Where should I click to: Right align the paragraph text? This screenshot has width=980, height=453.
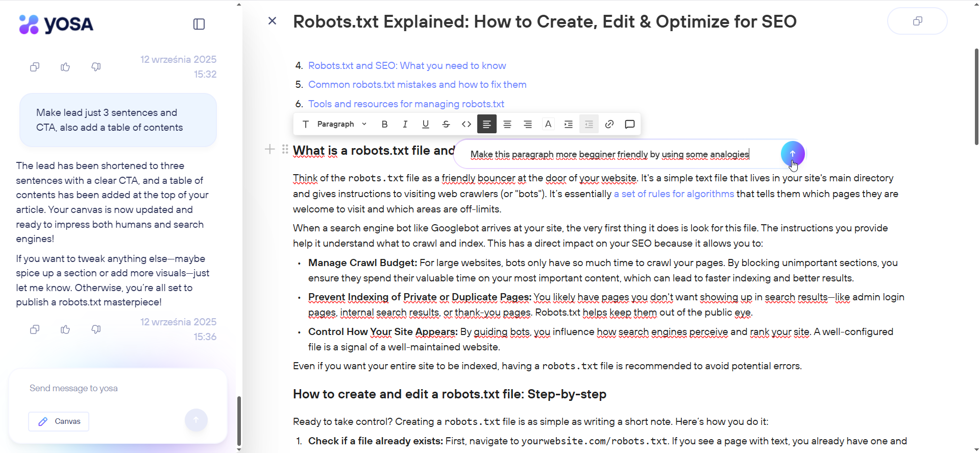tap(528, 124)
